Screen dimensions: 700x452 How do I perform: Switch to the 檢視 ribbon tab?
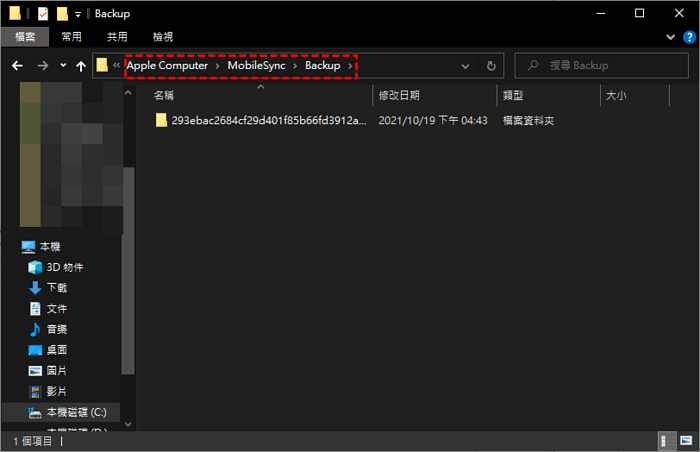(x=164, y=37)
